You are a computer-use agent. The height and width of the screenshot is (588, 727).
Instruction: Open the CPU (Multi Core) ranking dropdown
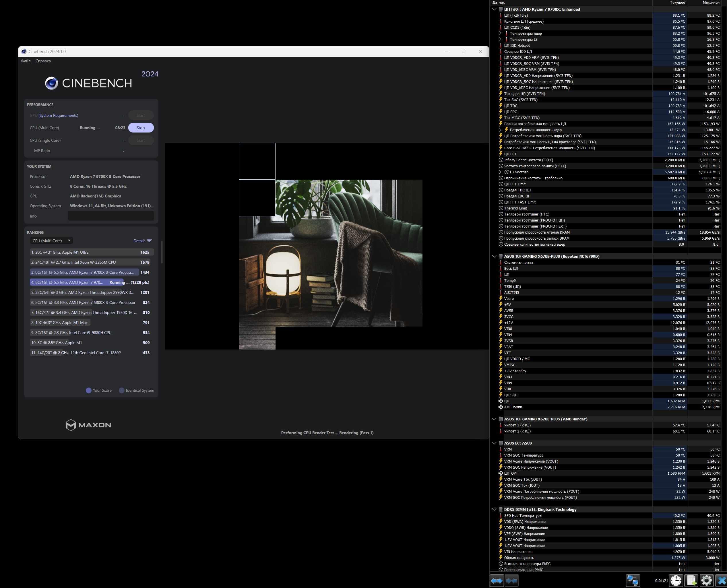click(x=51, y=241)
